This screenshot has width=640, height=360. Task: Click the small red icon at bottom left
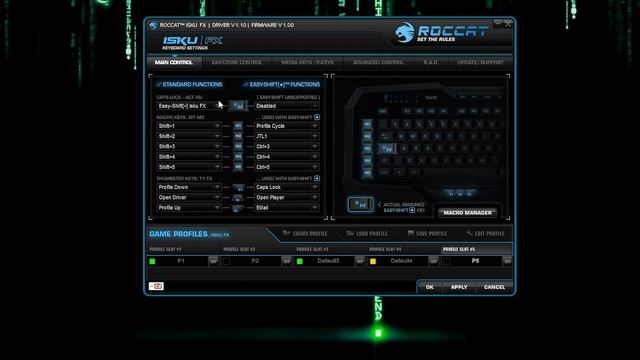[156, 286]
